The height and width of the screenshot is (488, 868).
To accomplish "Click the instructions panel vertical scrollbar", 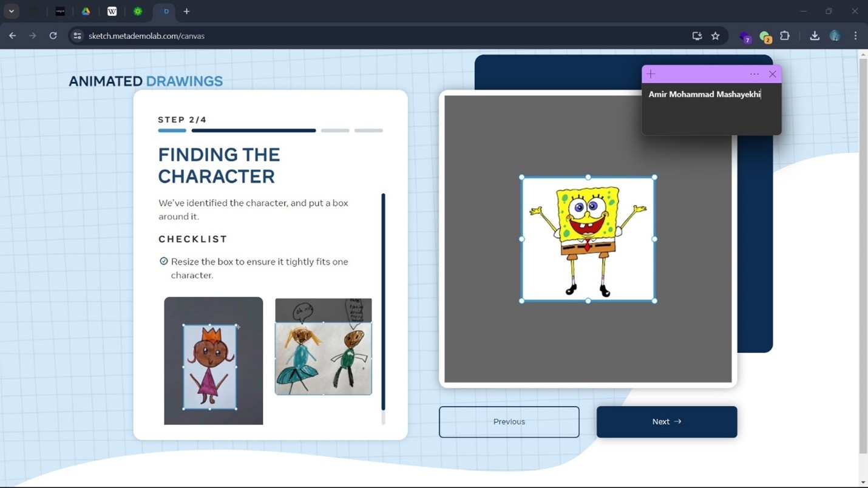I will [383, 302].
